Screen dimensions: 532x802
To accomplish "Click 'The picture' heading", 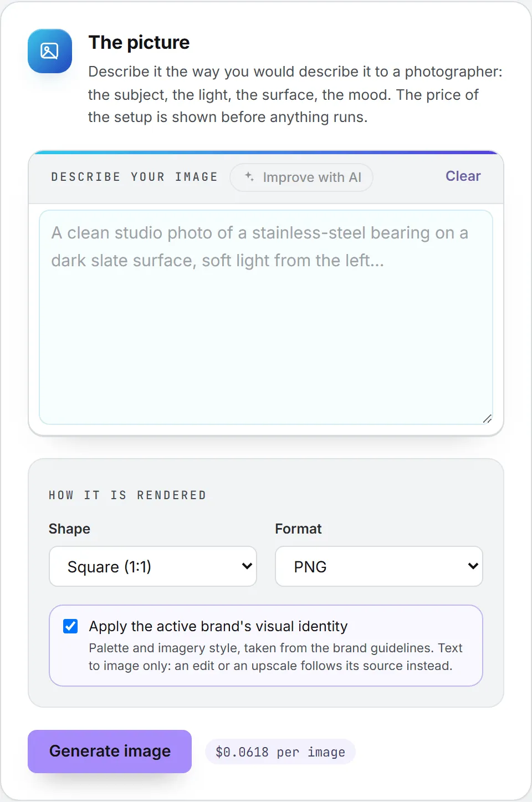I will 139,42.
